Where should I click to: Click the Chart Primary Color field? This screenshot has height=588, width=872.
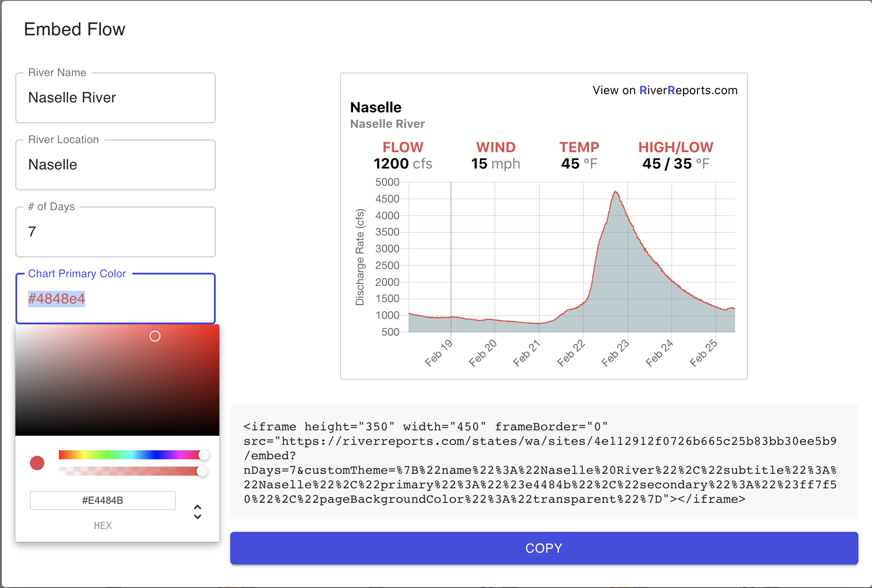coord(115,299)
